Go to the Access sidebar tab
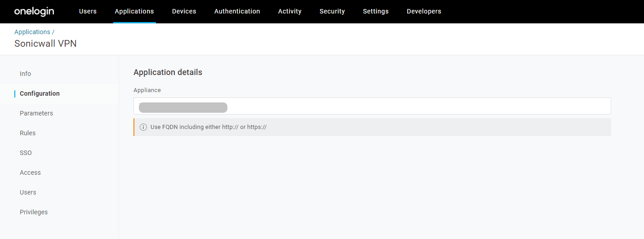Screen dimensions: 644x239 pyautogui.click(x=30, y=173)
